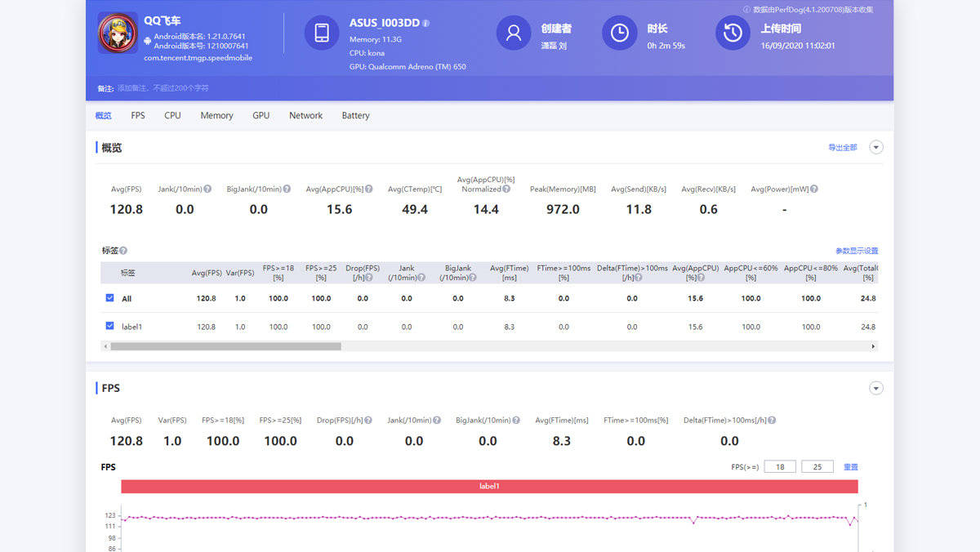Click 导出全部 export all link
This screenshot has height=552, width=980.
click(843, 148)
